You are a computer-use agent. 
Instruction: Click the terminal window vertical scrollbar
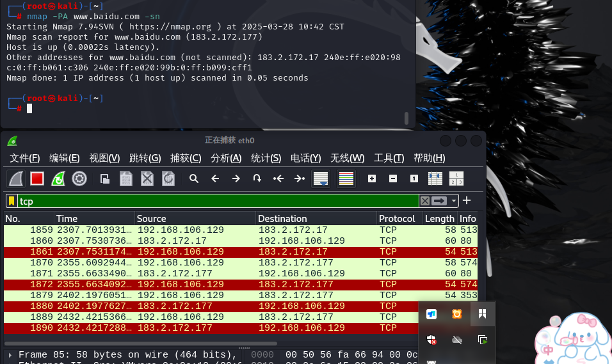click(407, 118)
